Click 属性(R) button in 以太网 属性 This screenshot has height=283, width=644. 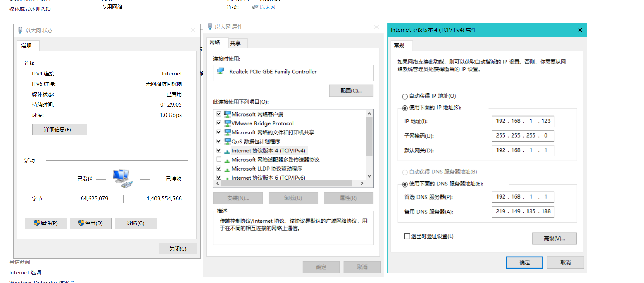point(349,198)
